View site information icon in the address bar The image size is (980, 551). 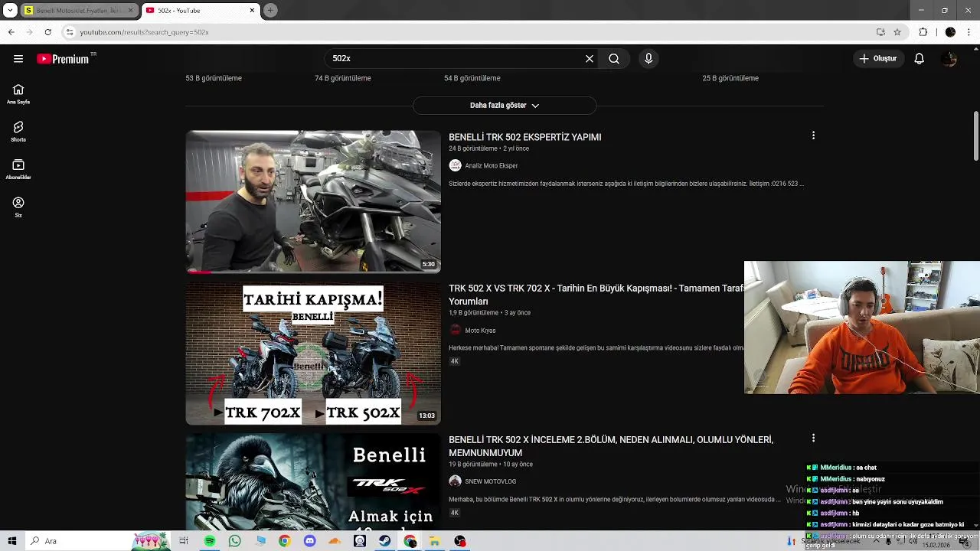(x=70, y=32)
